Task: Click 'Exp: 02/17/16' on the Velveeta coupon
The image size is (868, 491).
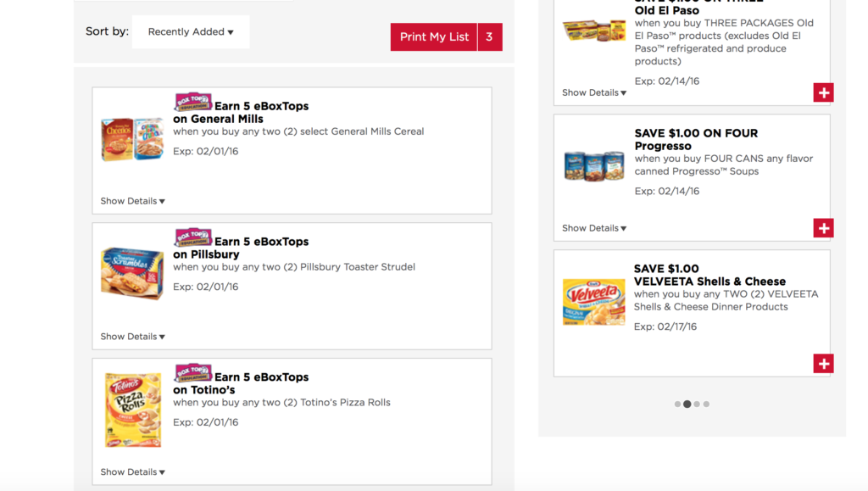Action: point(665,327)
